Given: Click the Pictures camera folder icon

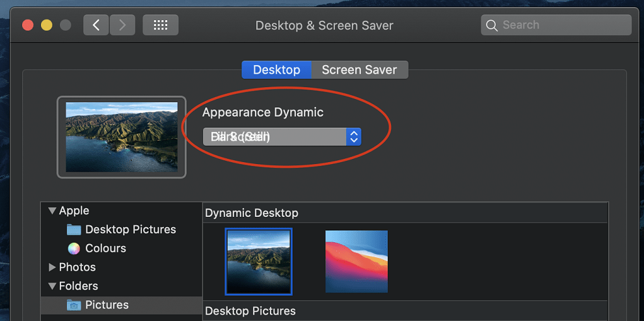Looking at the screenshot, I should [74, 305].
